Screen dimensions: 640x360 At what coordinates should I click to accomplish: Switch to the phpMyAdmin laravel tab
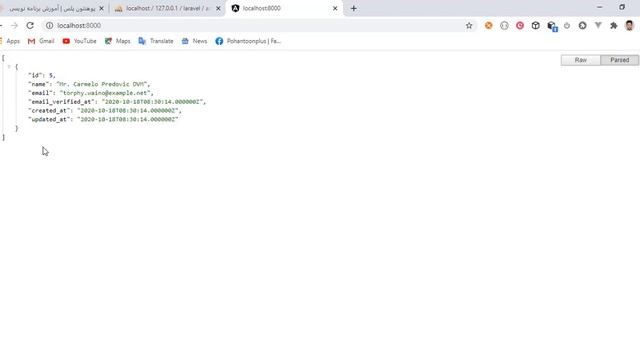(x=167, y=8)
